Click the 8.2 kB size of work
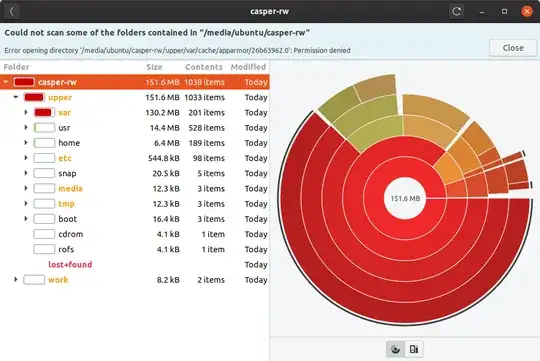Image resolution: width=540 pixels, height=361 pixels. click(168, 280)
